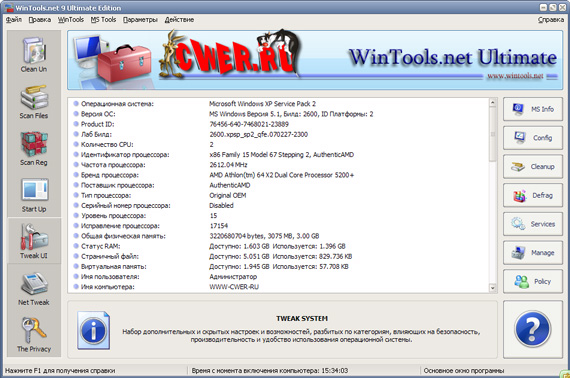570x378 pixels.
Task: Open the Start Up manager
Action: (34, 194)
